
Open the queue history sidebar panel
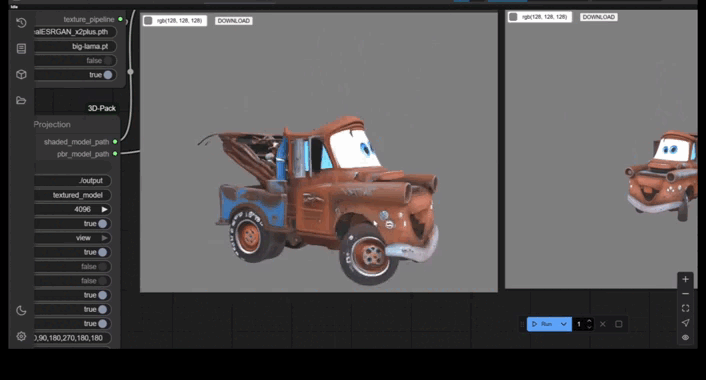click(x=21, y=23)
